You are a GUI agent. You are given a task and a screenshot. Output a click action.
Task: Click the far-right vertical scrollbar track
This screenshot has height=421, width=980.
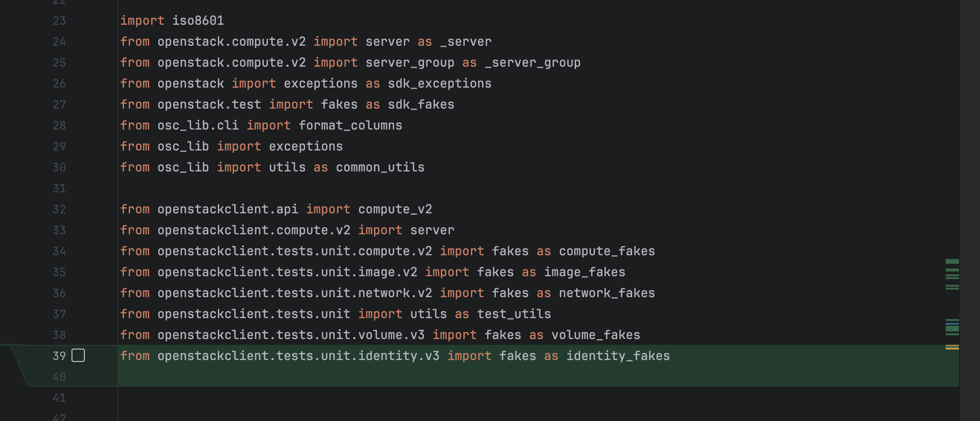[x=970, y=210]
